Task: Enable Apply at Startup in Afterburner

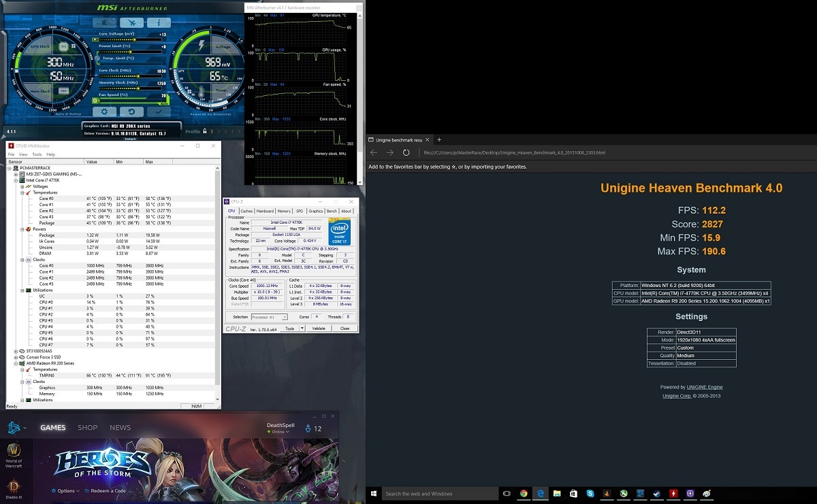Action: pos(52,114)
